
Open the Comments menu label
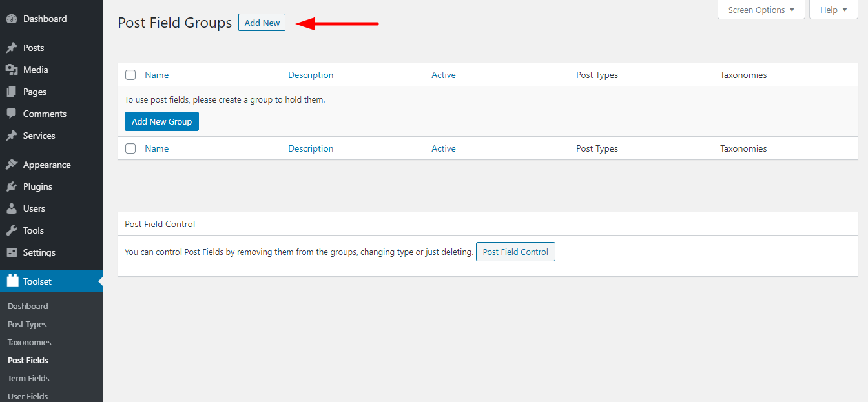pyautogui.click(x=45, y=114)
